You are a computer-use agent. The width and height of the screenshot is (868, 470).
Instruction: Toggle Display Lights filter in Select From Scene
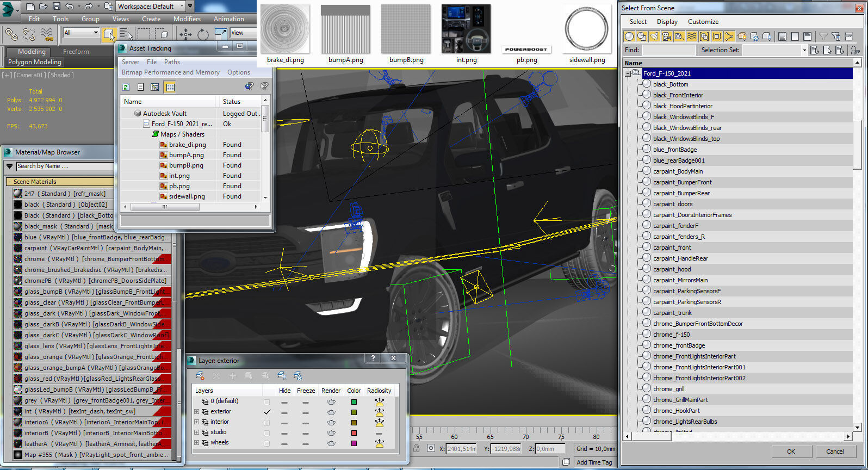coord(654,36)
